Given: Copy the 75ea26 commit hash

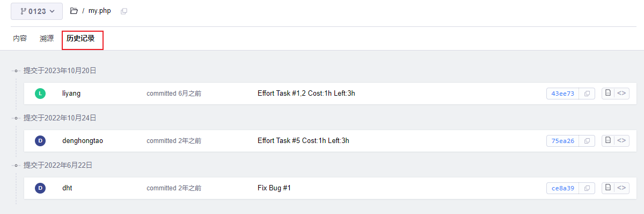Looking at the screenshot, I should [587, 141].
